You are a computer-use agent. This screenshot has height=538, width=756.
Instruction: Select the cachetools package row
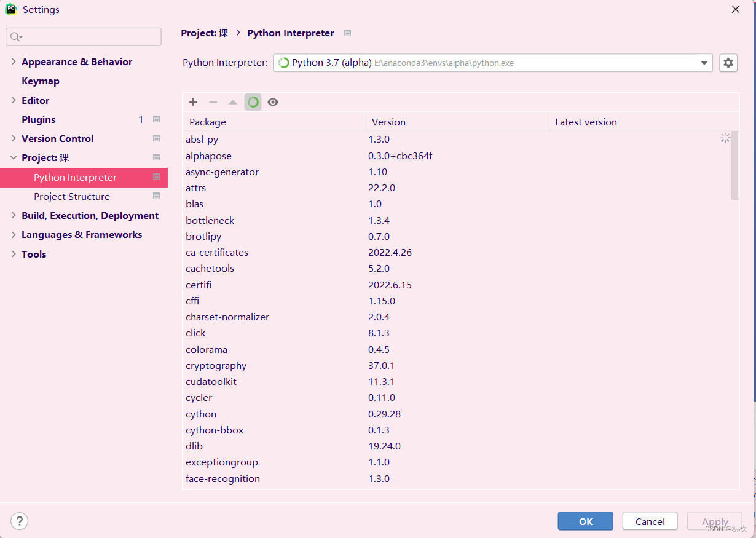click(457, 268)
